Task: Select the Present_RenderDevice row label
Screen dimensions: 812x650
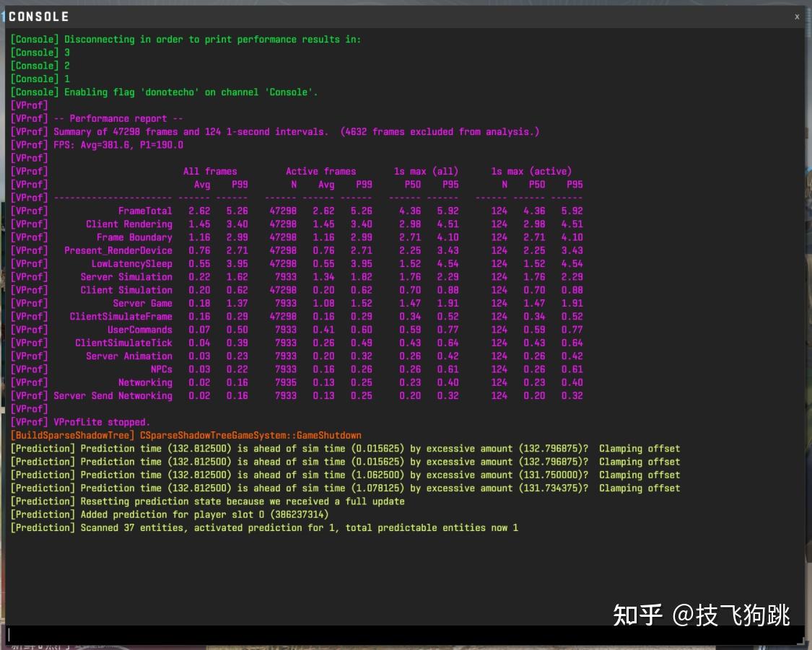Action: [x=118, y=250]
